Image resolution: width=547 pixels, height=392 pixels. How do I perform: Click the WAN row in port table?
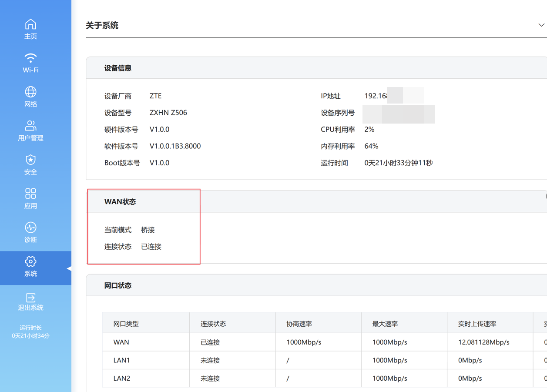coord(325,342)
